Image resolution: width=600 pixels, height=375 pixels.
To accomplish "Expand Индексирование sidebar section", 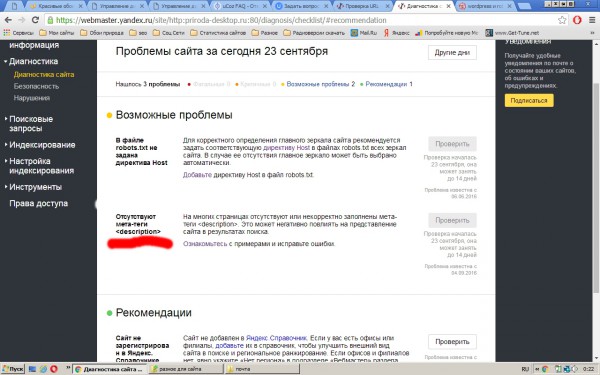I will tap(42, 145).
